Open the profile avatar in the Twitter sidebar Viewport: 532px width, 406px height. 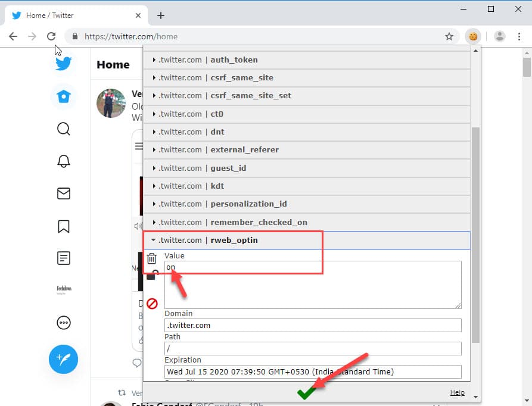coord(64,290)
